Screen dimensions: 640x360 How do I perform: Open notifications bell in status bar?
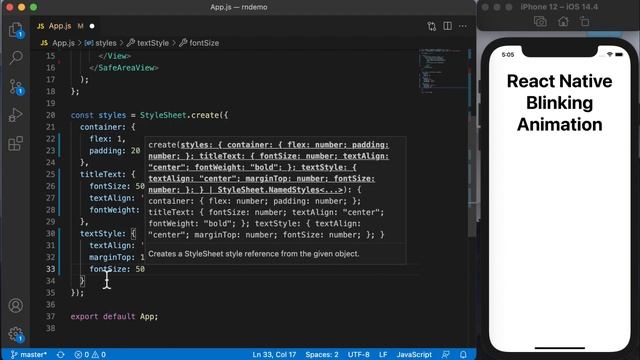coord(463,354)
